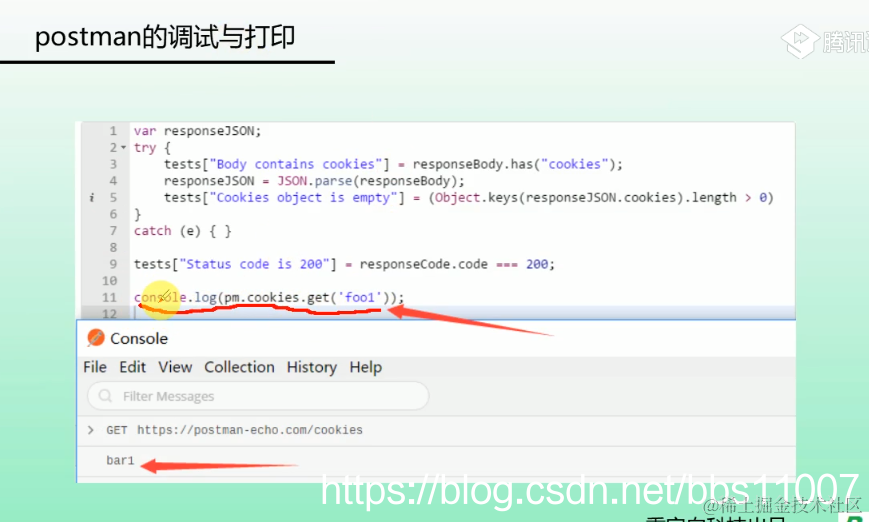Collapse the try block fold arrow on line 2
Viewport: 869px width, 522px height.
point(124,148)
